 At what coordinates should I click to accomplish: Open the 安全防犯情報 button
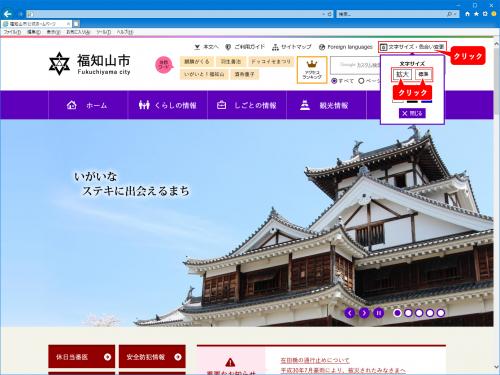152,357
